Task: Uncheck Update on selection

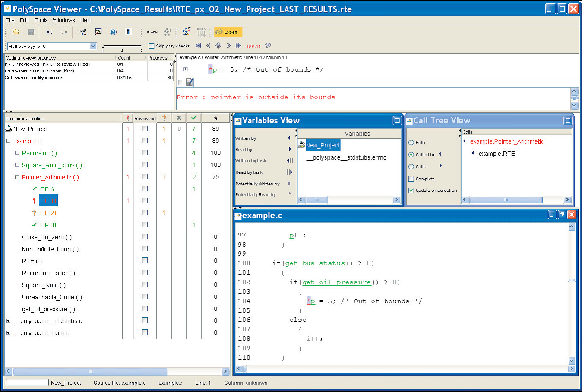Action: 411,190
